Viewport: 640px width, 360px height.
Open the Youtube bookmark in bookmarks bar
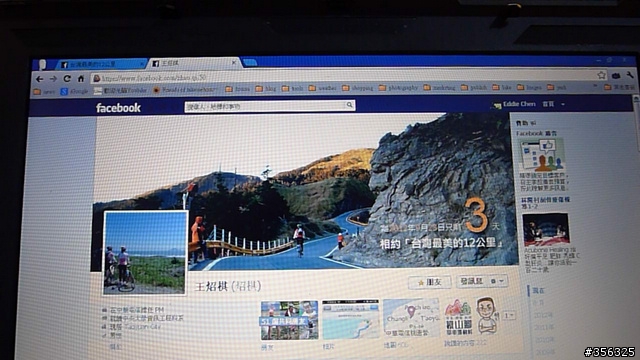pos(120,91)
